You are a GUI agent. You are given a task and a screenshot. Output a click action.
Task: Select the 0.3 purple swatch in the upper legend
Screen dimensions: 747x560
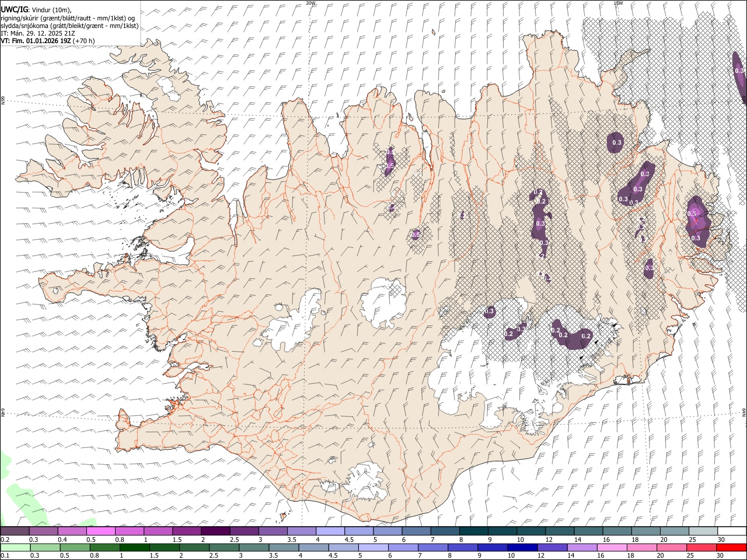click(43, 531)
